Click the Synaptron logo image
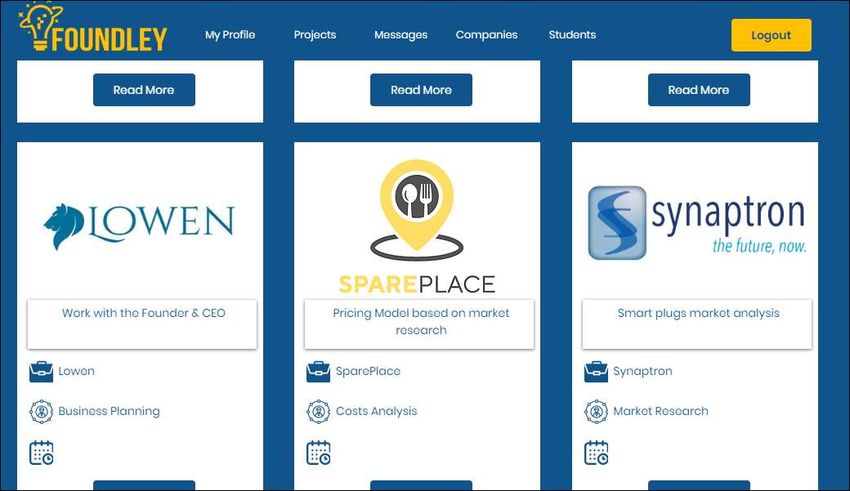 point(697,223)
